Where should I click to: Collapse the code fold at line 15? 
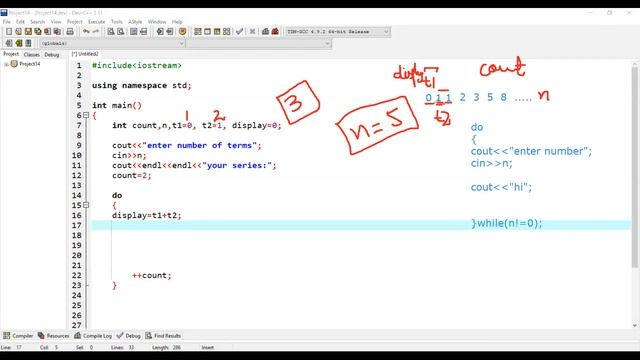pyautogui.click(x=86, y=205)
